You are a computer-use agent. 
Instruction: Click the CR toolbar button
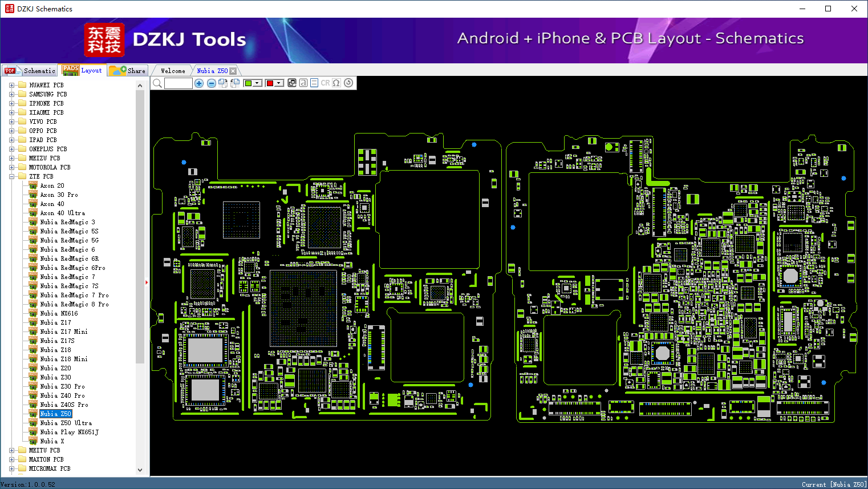click(x=325, y=83)
